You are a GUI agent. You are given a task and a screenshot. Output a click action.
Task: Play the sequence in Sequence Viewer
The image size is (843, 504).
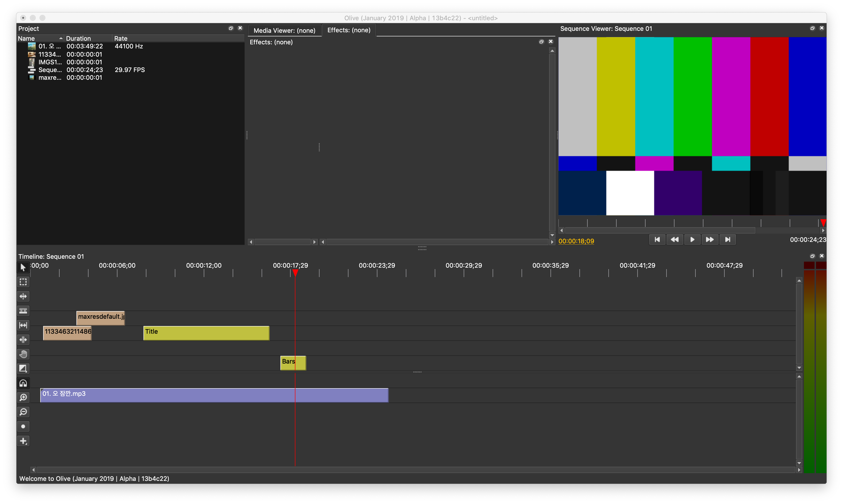693,240
